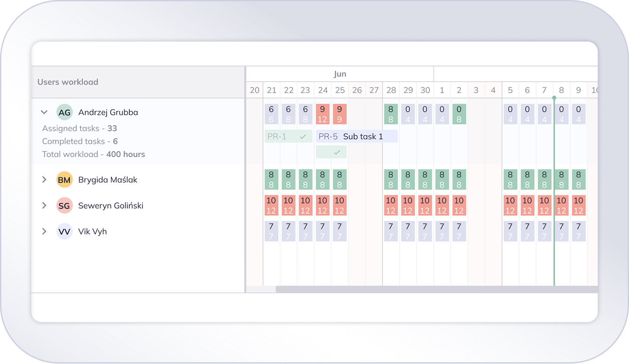
Task: Open the PR-5 Sub task 1 bar
Action: (x=356, y=137)
